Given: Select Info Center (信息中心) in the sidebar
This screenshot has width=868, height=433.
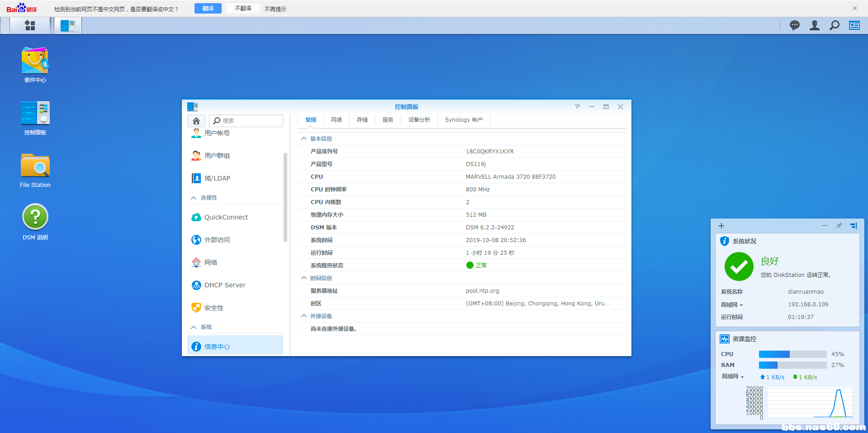Looking at the screenshot, I should (x=235, y=346).
